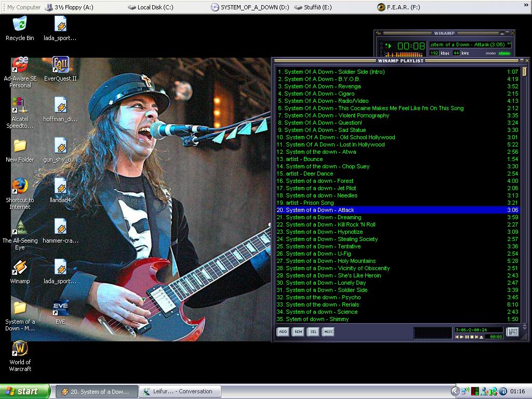Click the network connection tray icon

(x=465, y=391)
